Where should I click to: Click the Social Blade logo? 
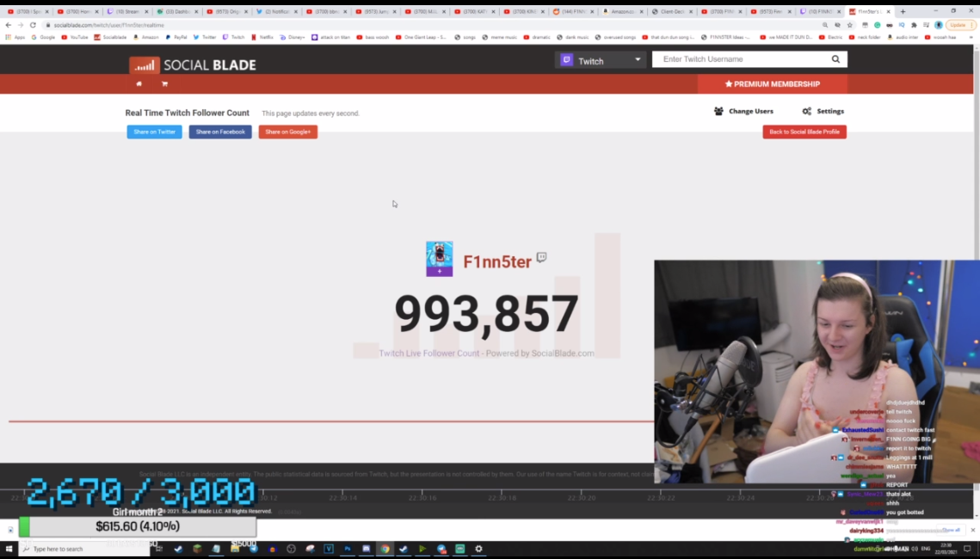pos(193,65)
